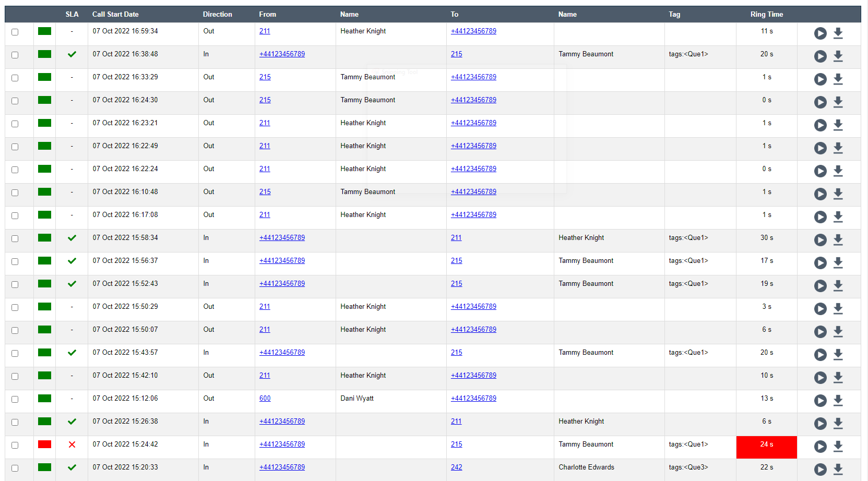868x481 pixels.
Task: Select Heather Knight name in 15:26:38 row
Action: tap(581, 421)
